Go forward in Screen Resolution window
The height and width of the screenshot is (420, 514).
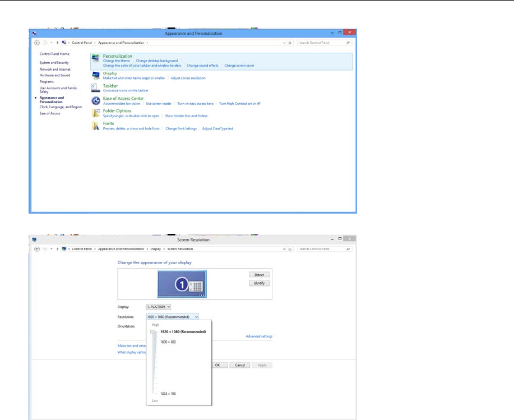[45, 249]
